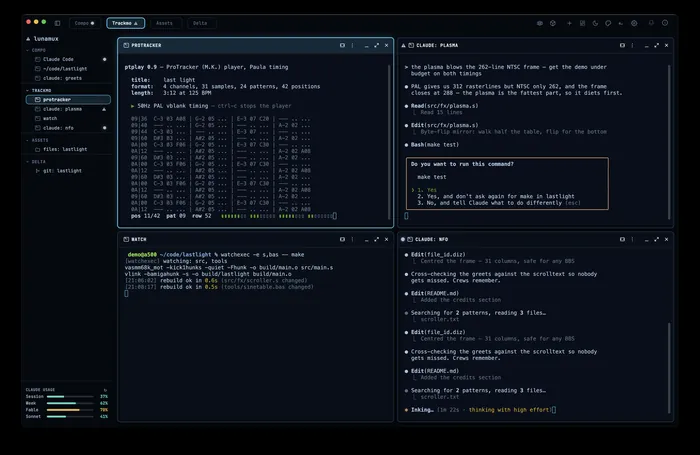Click the snapshot icon in CLAUDE: PLASMA pane
Viewport: 700px width, 455px height.
[622, 46]
